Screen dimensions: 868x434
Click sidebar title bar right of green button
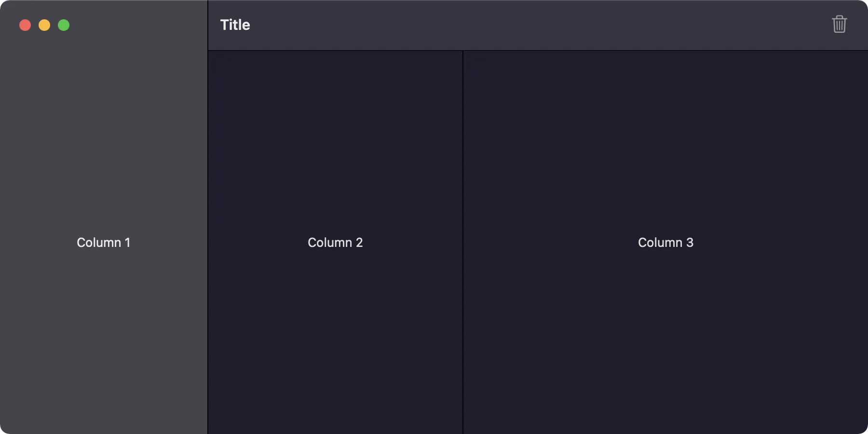pyautogui.click(x=140, y=25)
